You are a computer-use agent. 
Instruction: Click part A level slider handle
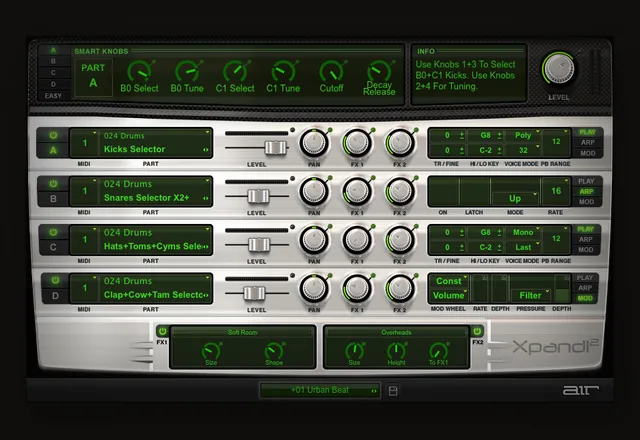click(x=276, y=147)
